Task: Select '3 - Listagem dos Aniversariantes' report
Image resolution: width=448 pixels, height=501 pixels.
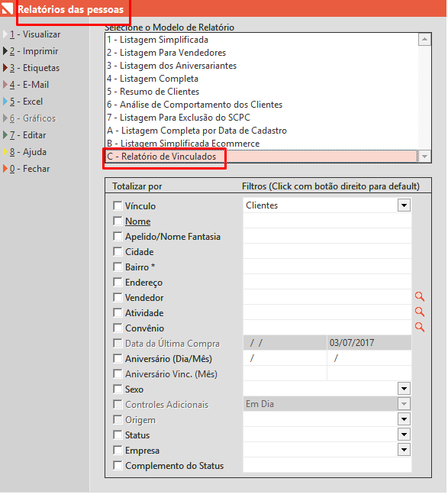Action: pos(262,66)
